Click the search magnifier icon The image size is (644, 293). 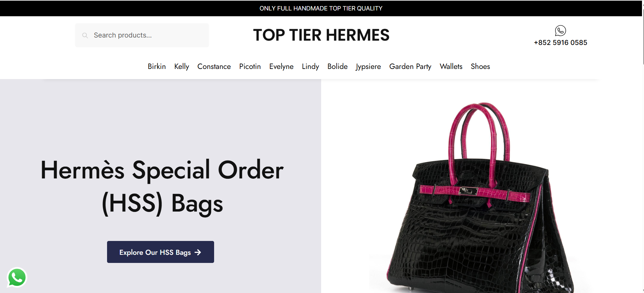tap(85, 35)
